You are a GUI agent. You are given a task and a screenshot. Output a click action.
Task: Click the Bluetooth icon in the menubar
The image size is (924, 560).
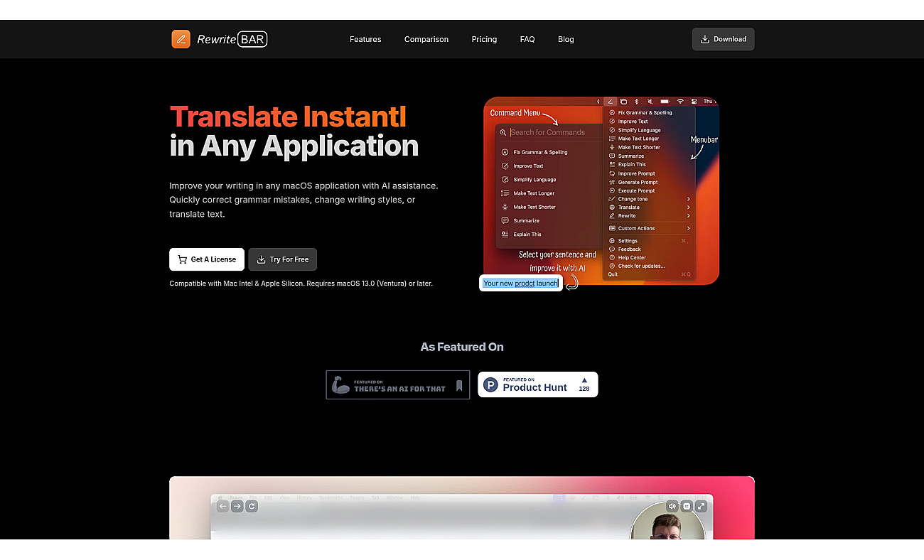637,102
